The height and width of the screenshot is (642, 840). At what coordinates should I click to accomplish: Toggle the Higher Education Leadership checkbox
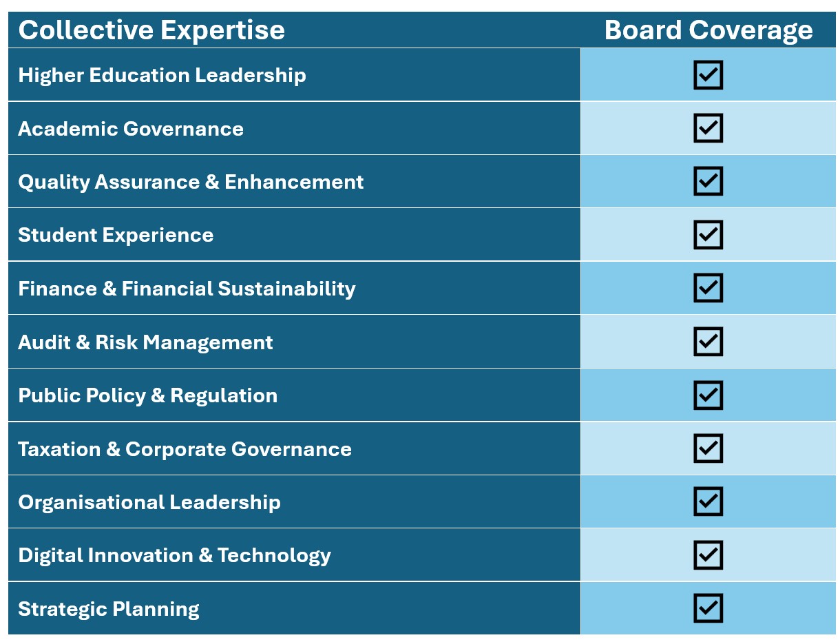pyautogui.click(x=708, y=74)
